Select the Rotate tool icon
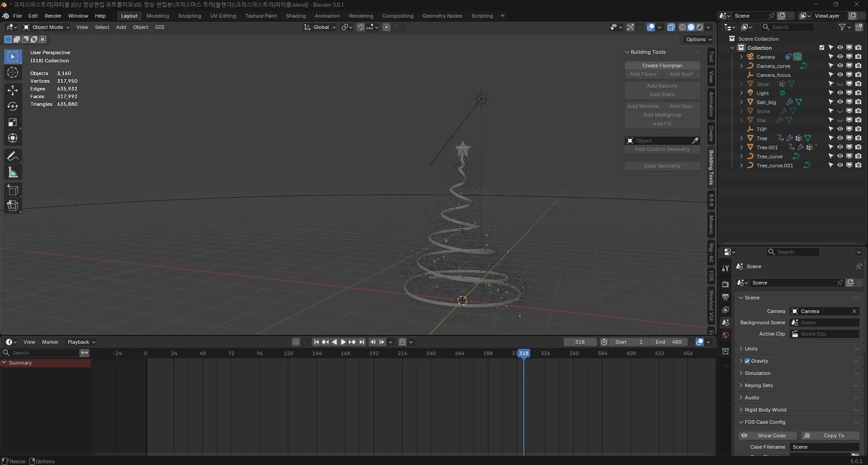Image resolution: width=868 pixels, height=465 pixels. (x=13, y=107)
